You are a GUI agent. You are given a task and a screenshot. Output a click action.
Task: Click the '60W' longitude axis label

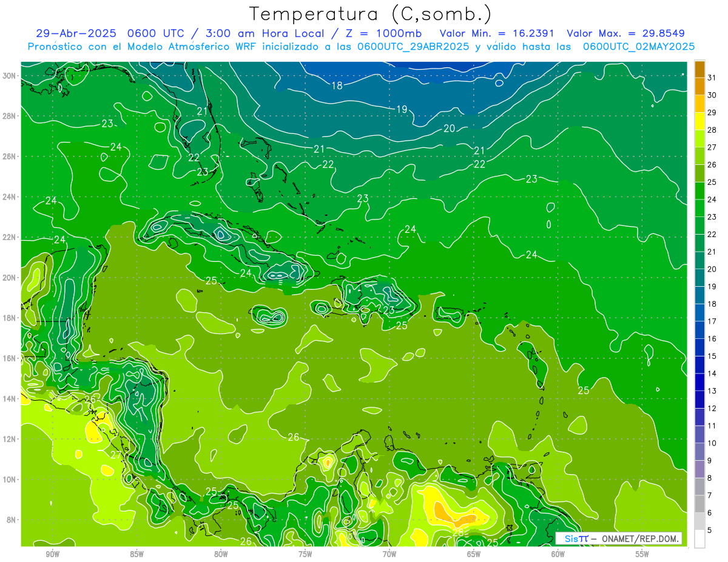tap(558, 554)
